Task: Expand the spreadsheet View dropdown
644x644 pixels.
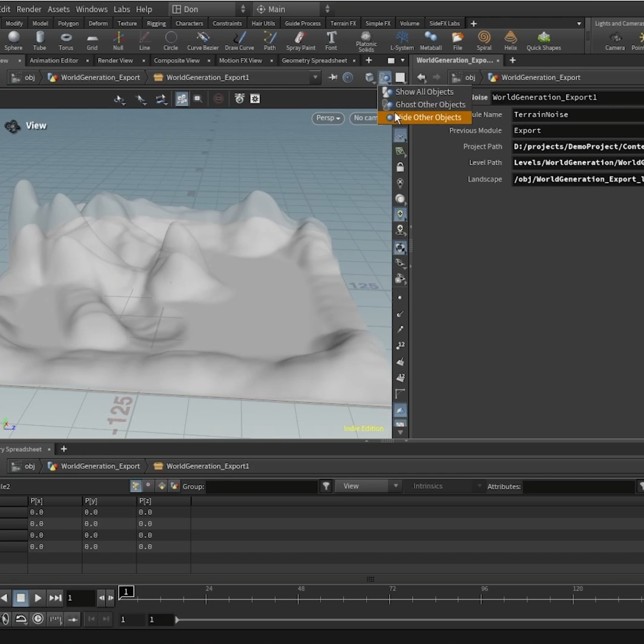Action: click(x=368, y=486)
